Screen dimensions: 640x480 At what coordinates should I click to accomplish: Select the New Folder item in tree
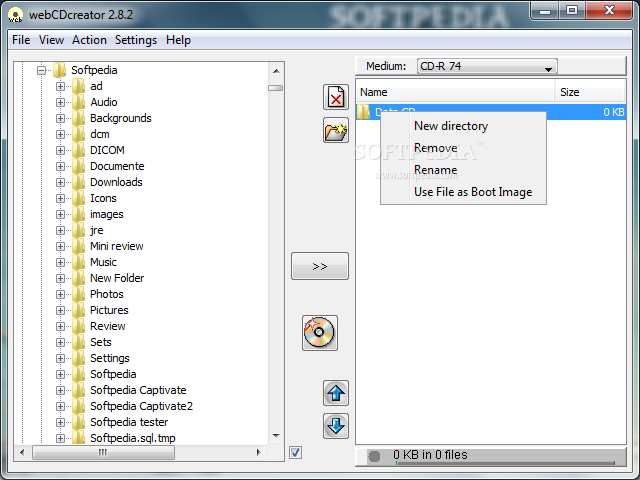[x=117, y=278]
